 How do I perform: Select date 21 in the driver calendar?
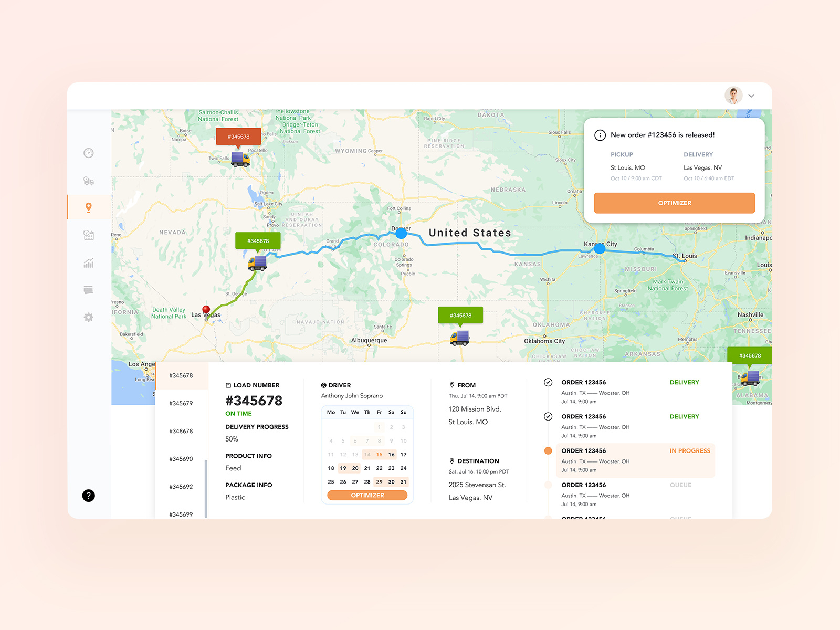(367, 468)
